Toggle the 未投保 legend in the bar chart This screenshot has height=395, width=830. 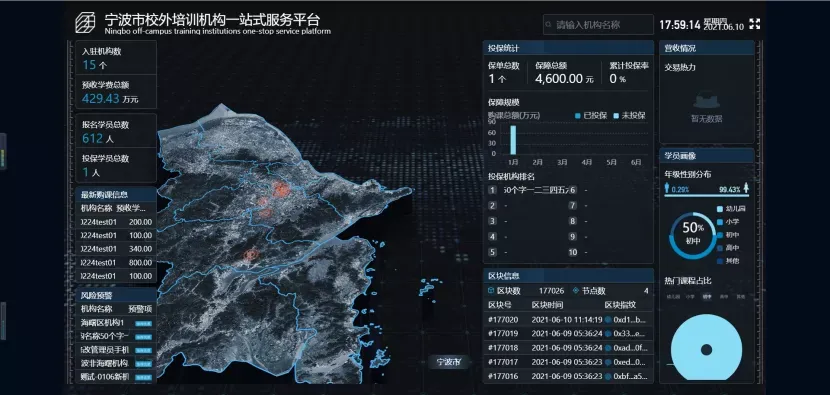click(x=629, y=115)
